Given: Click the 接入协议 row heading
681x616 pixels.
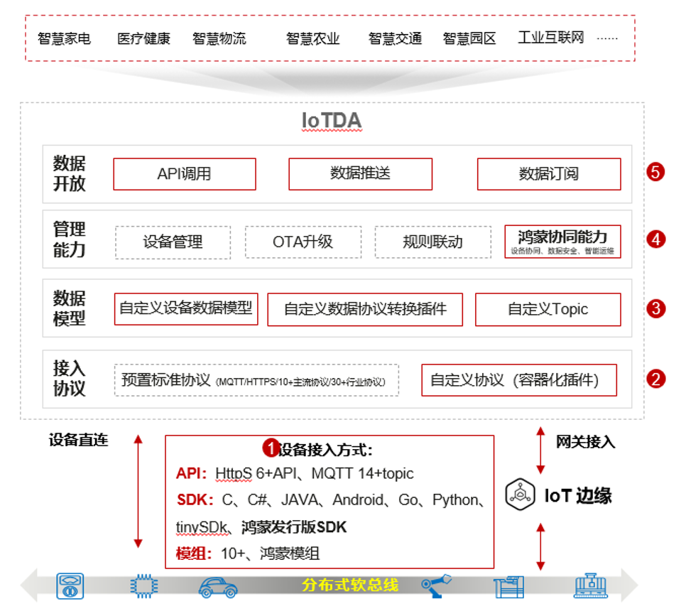Looking at the screenshot, I should pos(70,379).
